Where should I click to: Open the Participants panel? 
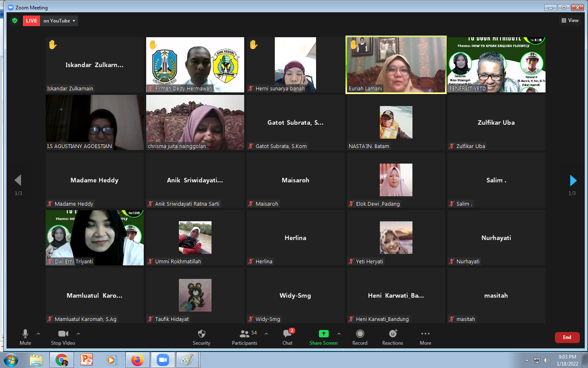pyautogui.click(x=245, y=337)
